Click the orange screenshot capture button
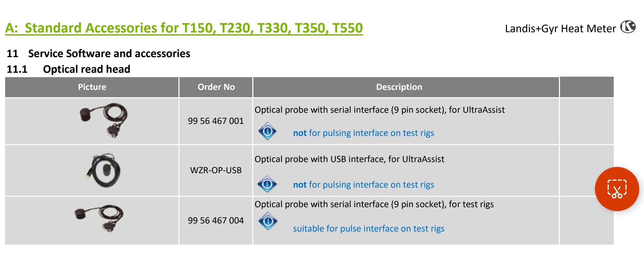This screenshot has height=264, width=644. pyautogui.click(x=617, y=189)
